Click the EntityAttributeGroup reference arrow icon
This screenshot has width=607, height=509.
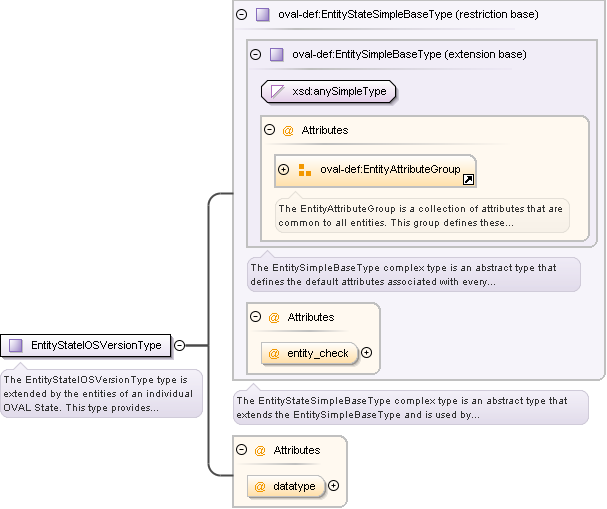(467, 179)
